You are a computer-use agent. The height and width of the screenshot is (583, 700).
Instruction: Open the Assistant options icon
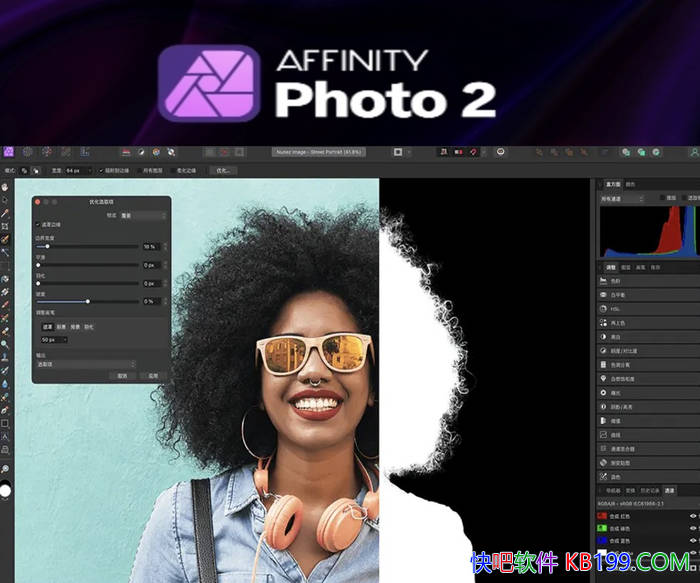click(x=501, y=152)
